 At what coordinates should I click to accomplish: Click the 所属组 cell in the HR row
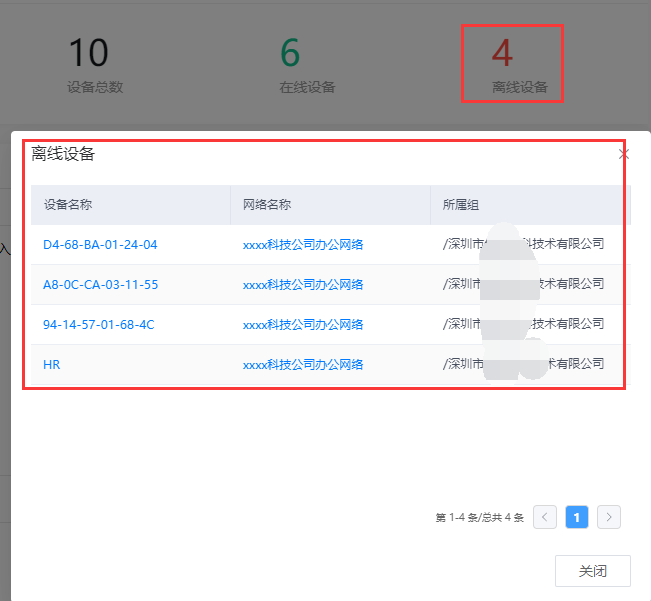point(524,364)
